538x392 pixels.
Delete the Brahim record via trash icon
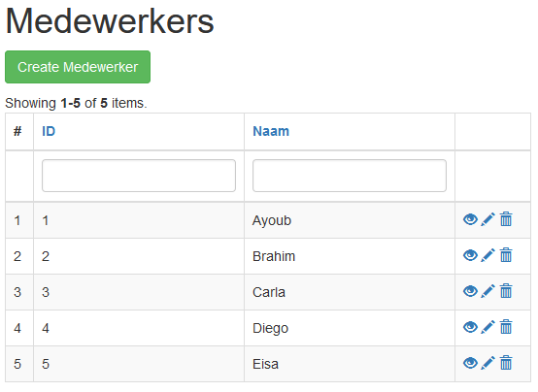coord(506,255)
